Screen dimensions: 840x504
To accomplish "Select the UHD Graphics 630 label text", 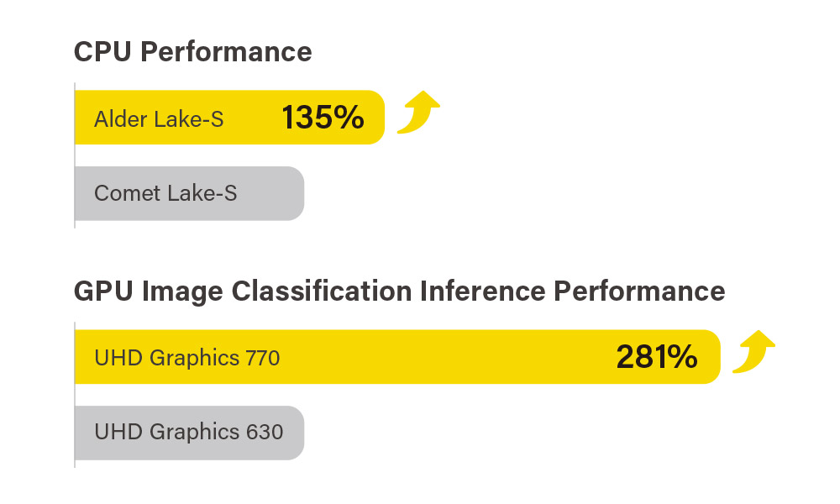I will click(x=188, y=432).
